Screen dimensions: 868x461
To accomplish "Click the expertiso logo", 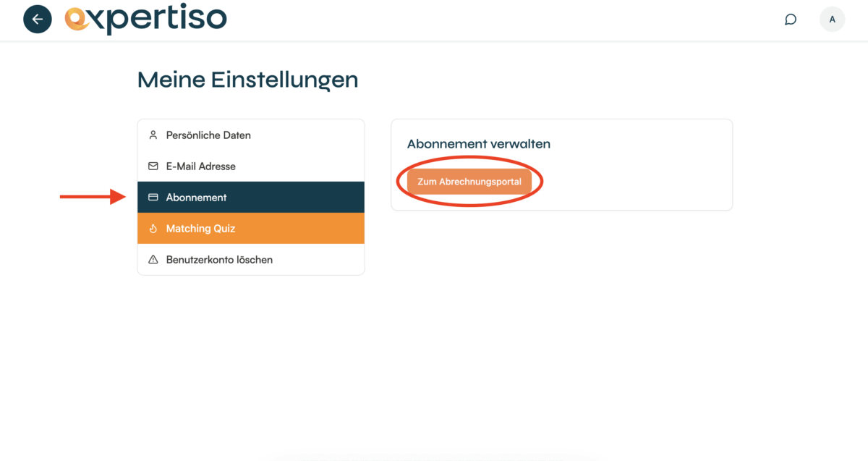I will click(145, 20).
